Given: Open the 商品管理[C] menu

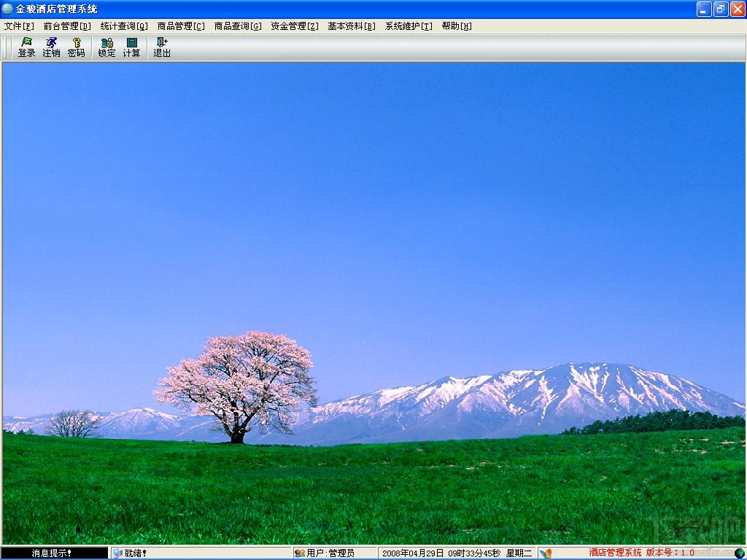Looking at the screenshot, I should pos(181,26).
